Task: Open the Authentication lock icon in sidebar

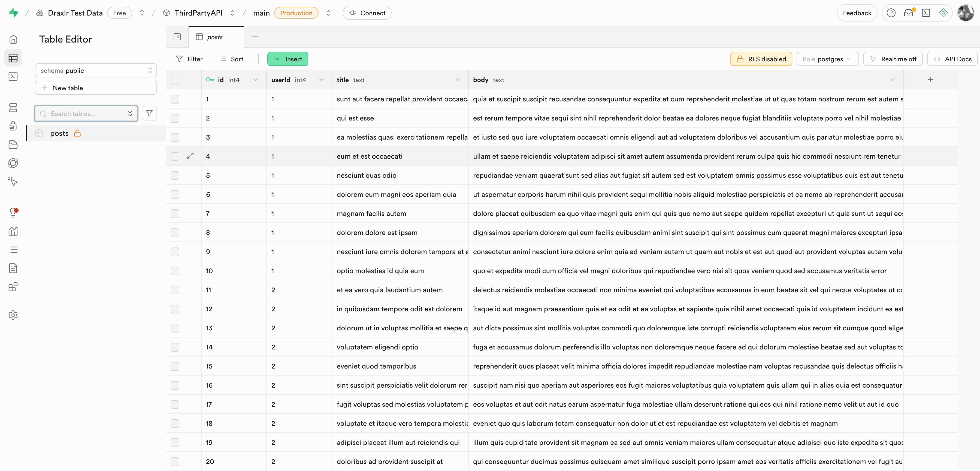Action: pyautogui.click(x=13, y=126)
